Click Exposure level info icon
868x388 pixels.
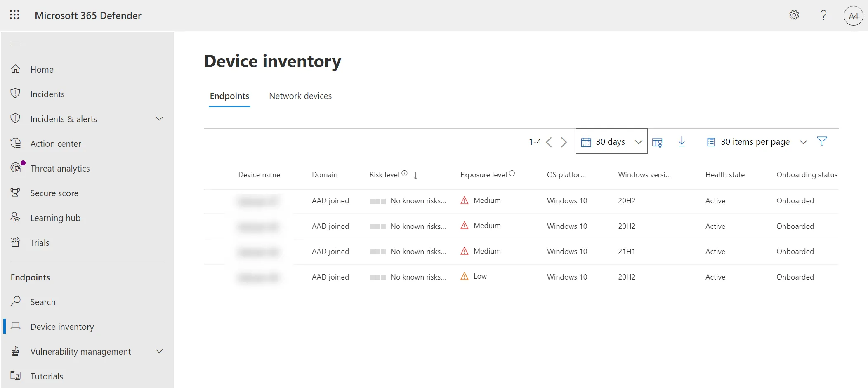512,174
